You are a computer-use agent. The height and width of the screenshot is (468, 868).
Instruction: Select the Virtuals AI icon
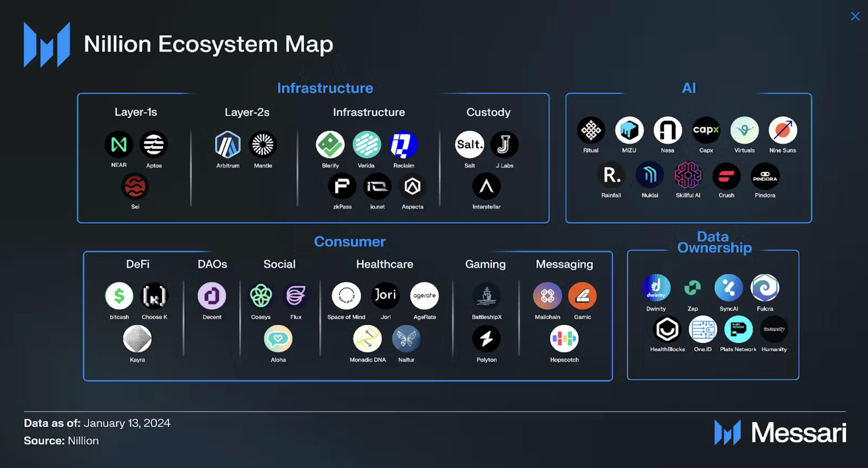[744, 130]
